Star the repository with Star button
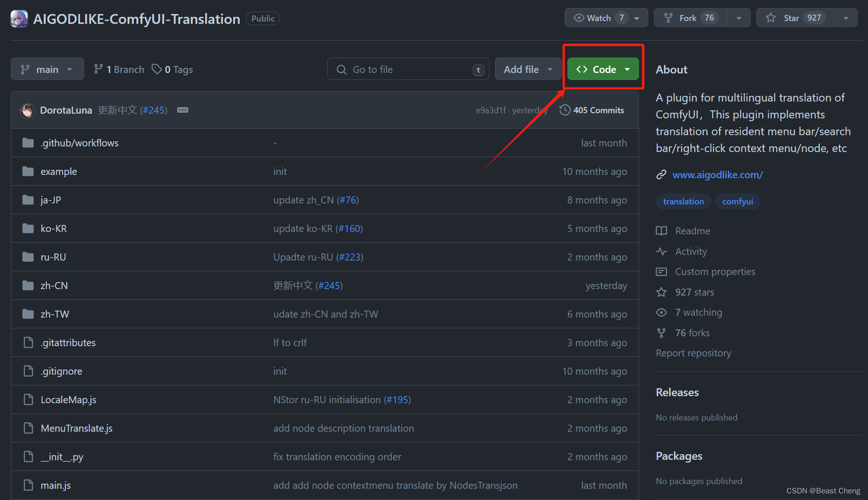 pyautogui.click(x=796, y=18)
